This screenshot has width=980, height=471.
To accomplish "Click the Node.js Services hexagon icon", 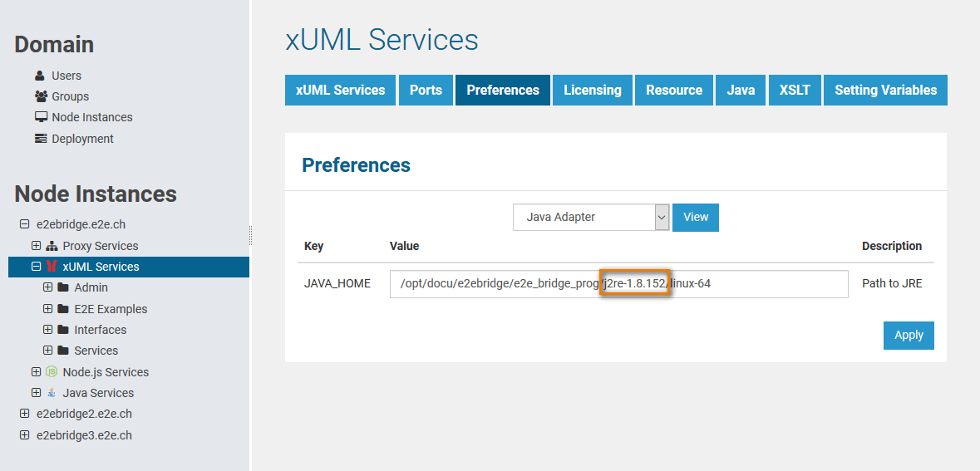I will click(52, 372).
